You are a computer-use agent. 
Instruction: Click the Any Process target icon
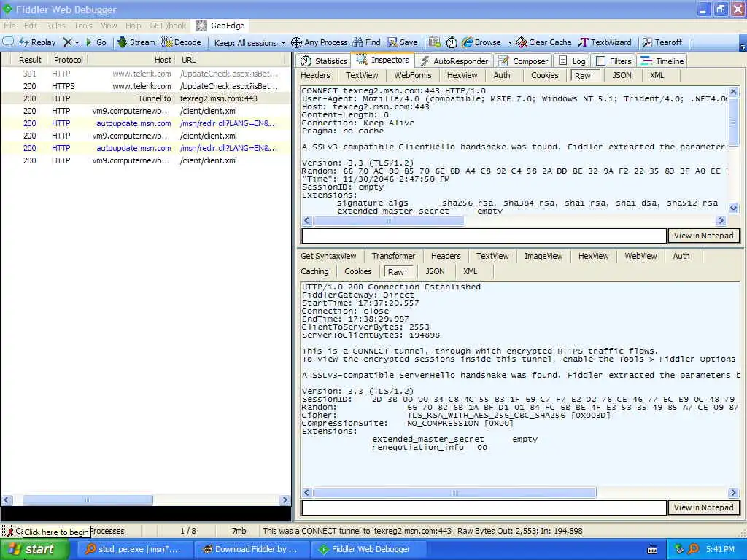pos(296,42)
